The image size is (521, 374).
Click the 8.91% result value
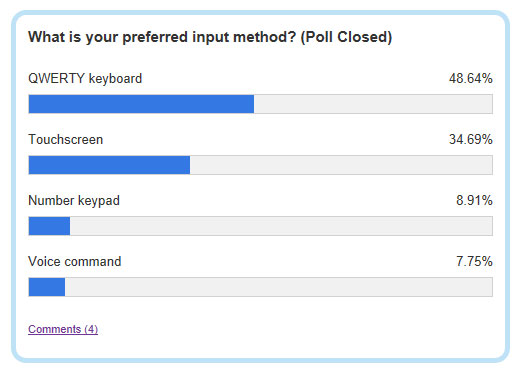(x=474, y=200)
